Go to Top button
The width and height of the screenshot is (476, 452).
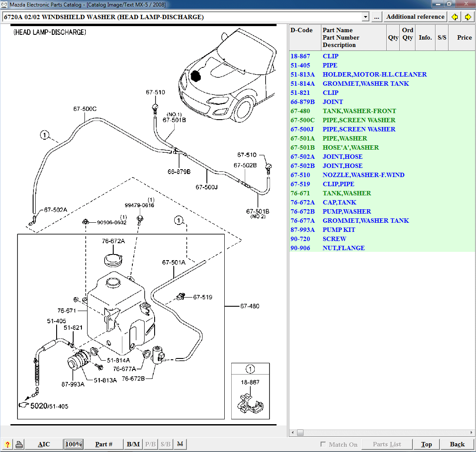pos(426,445)
